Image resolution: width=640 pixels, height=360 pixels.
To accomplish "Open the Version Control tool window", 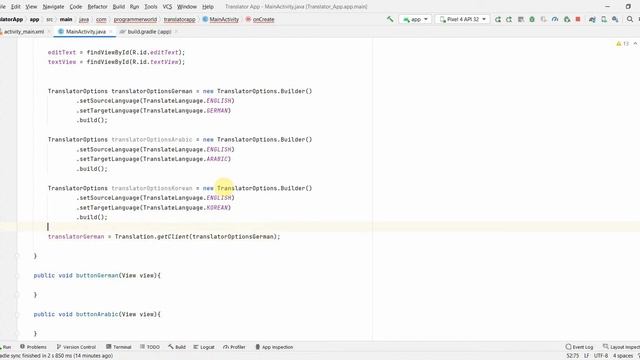I will 76,347.
